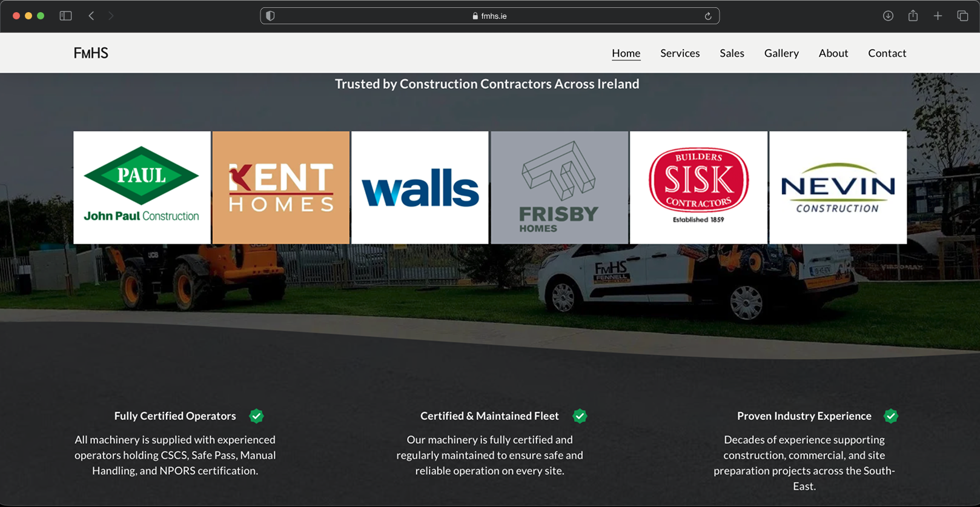Screen dimensions: 980x507
Task: Minimize the window with the yellow button
Action: click(28, 16)
